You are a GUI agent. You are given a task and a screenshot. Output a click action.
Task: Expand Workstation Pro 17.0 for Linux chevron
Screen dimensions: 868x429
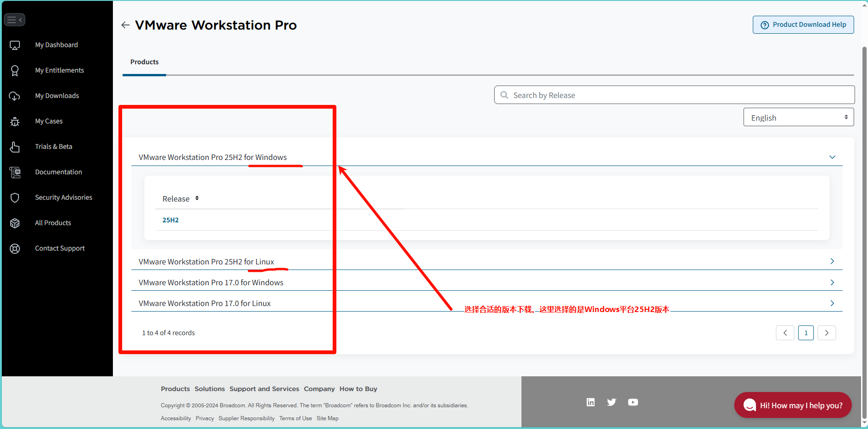(832, 303)
